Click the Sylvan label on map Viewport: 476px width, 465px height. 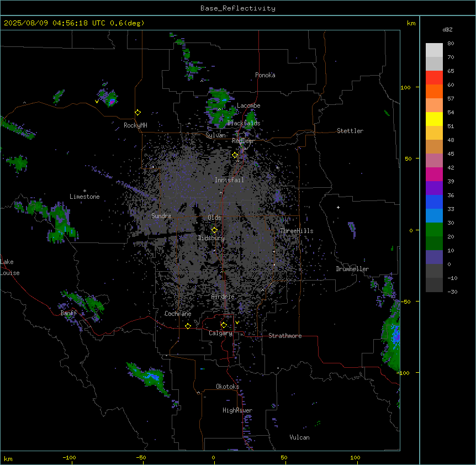[x=215, y=135]
